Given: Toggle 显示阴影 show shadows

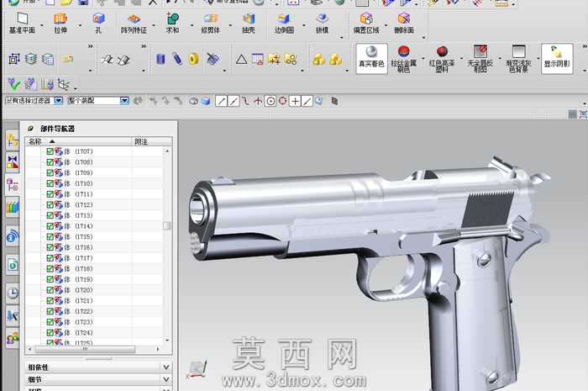Looking at the screenshot, I should coord(557,59).
